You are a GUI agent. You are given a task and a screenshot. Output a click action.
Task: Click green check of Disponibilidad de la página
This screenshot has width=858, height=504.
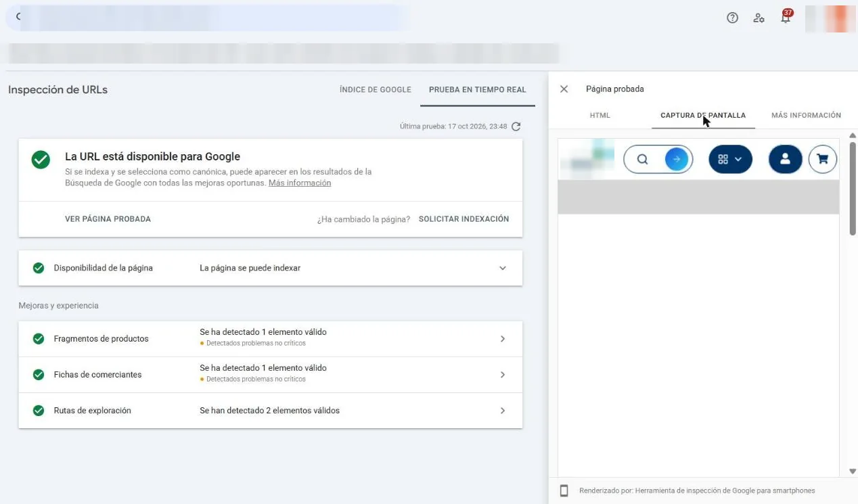click(39, 268)
